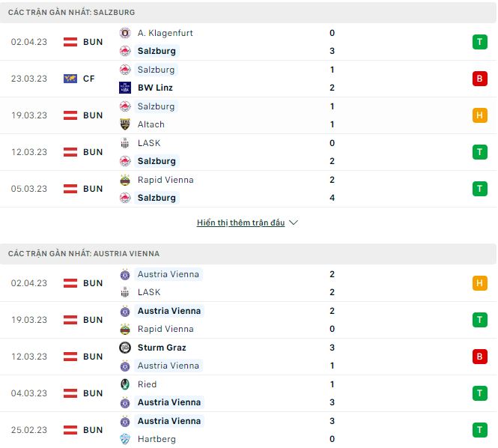498x448 pixels.
Task: Click red B result badge for BW Linz match
Action: (479, 79)
